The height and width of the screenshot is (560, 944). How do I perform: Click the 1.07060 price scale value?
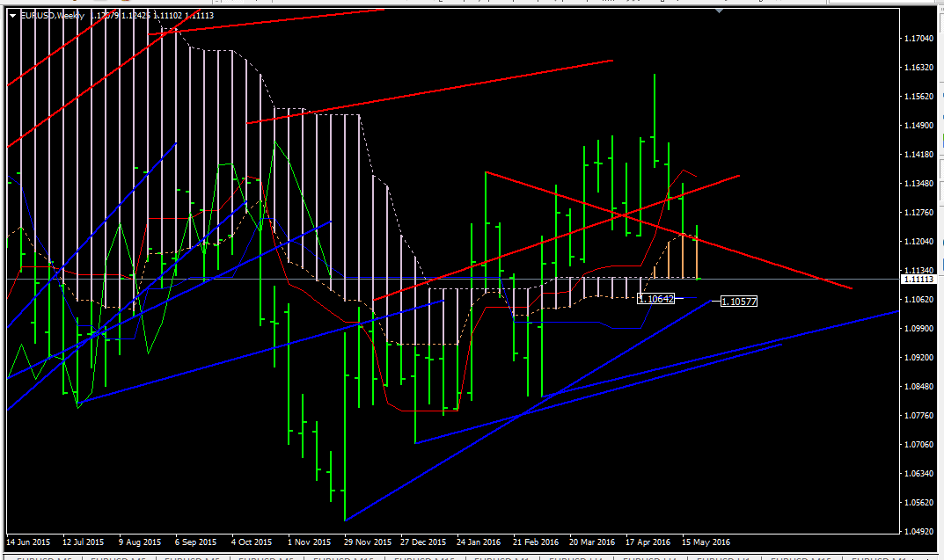click(918, 445)
